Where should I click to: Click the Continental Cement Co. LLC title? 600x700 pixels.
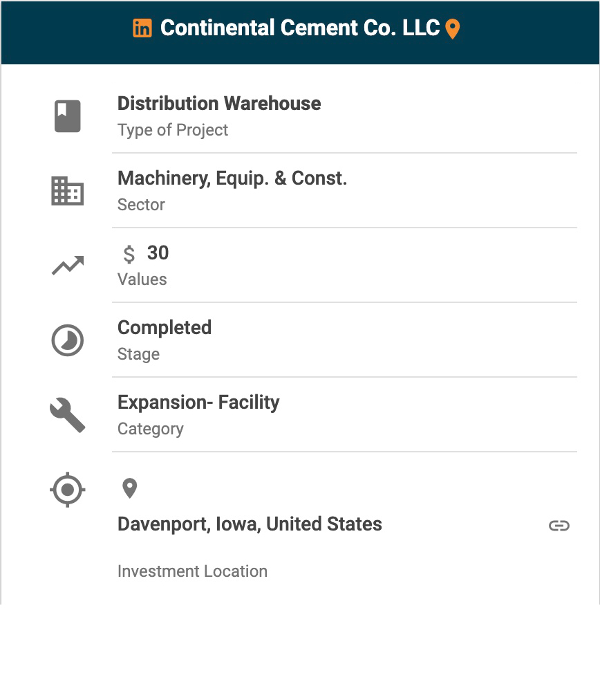[x=300, y=28]
